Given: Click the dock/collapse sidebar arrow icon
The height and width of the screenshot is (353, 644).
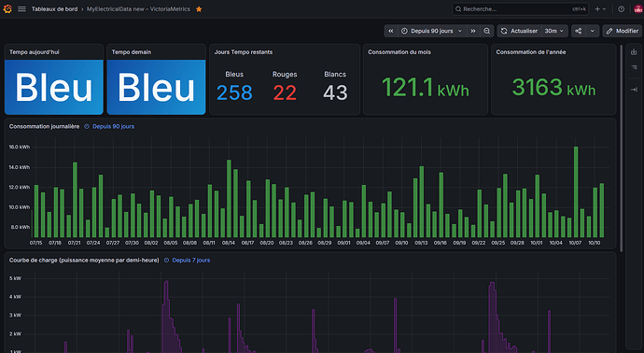Looking at the screenshot, I should click(x=634, y=89).
